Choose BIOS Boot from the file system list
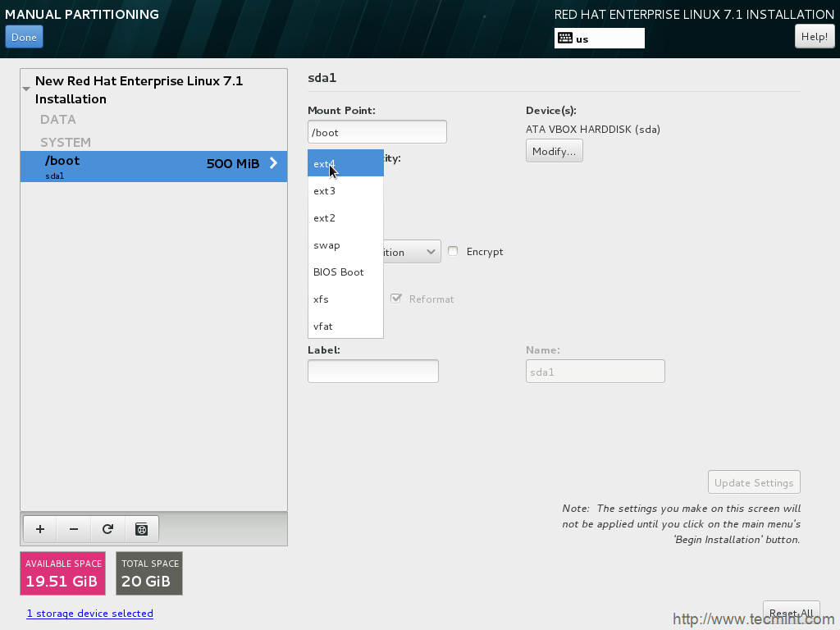840x630 pixels. coord(345,272)
